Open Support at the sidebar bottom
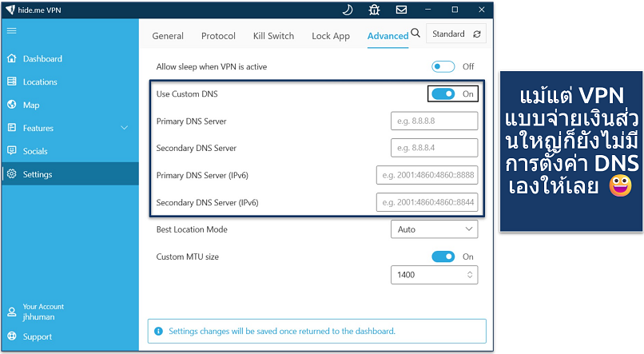Viewport: 644px width, 354px height. [x=37, y=336]
